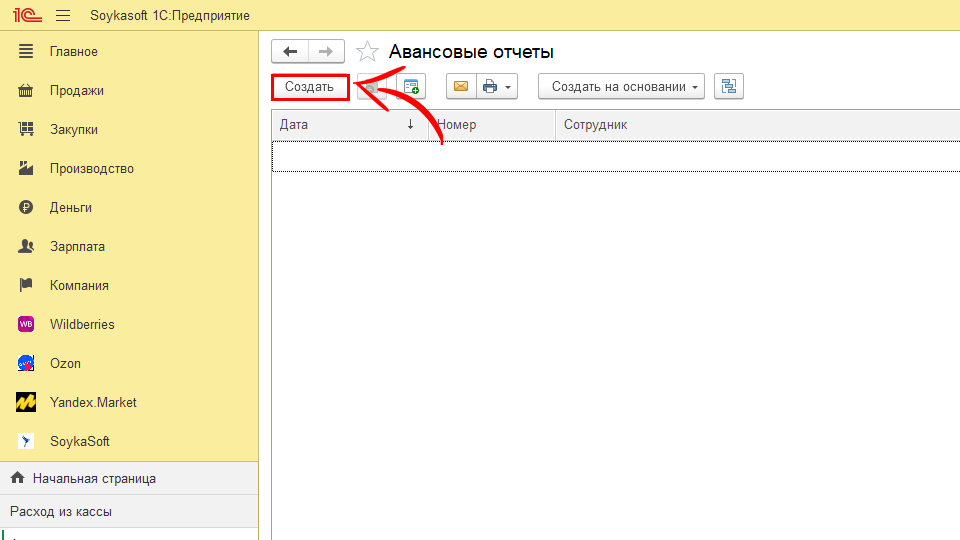This screenshot has height=540, width=960.
Task: Click the Создать button
Action: [x=310, y=87]
